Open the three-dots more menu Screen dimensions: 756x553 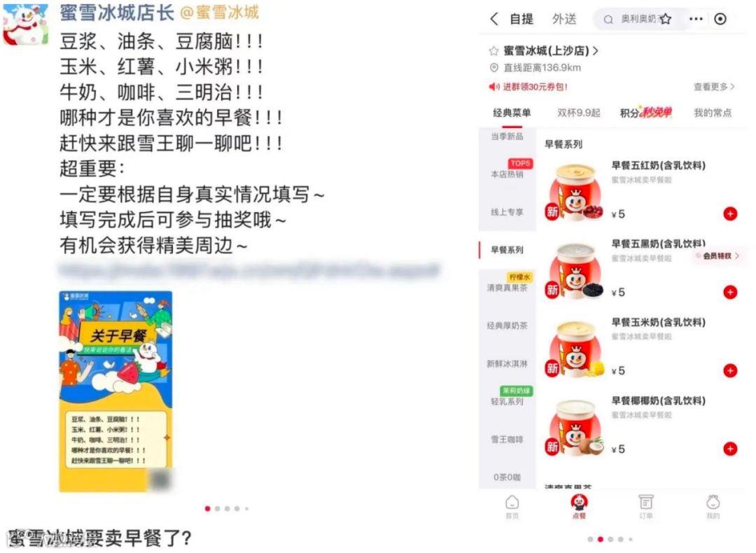click(x=696, y=20)
